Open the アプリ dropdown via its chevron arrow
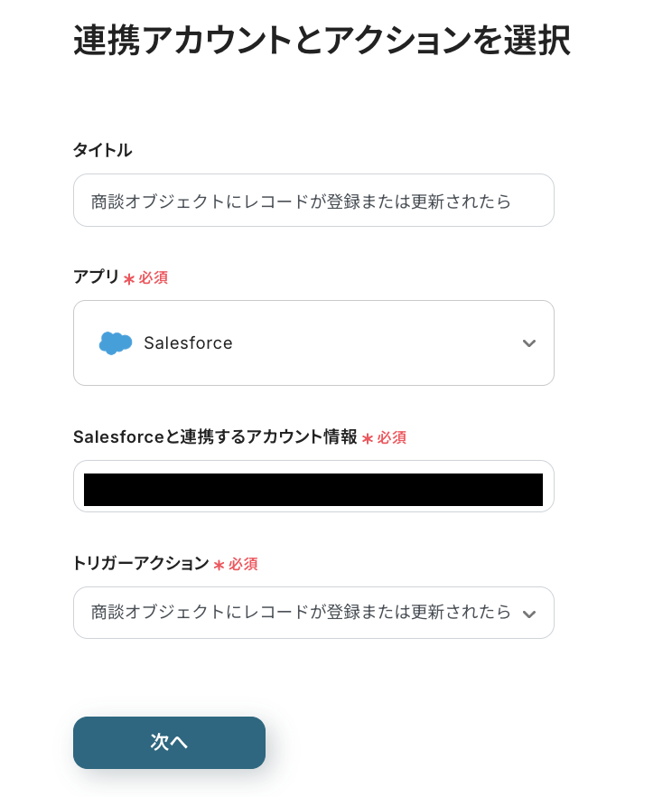 (529, 343)
